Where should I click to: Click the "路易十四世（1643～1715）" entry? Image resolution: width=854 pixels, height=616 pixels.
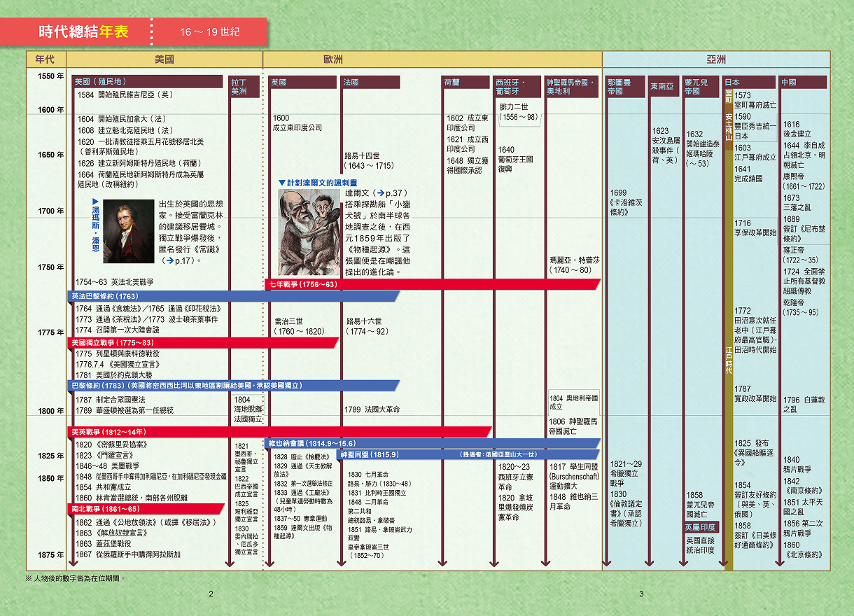370,161
